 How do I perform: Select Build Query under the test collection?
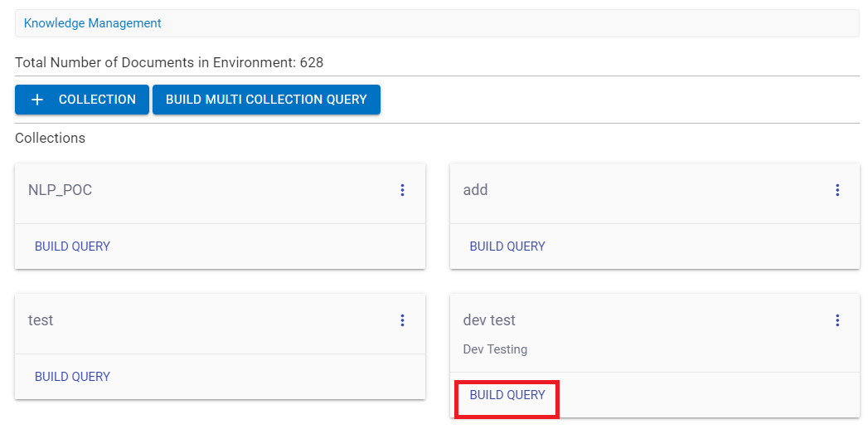pyautogui.click(x=72, y=377)
